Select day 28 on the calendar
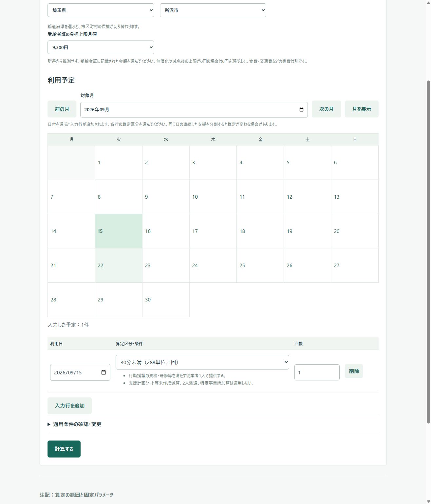The height and width of the screenshot is (504, 431). click(x=71, y=300)
